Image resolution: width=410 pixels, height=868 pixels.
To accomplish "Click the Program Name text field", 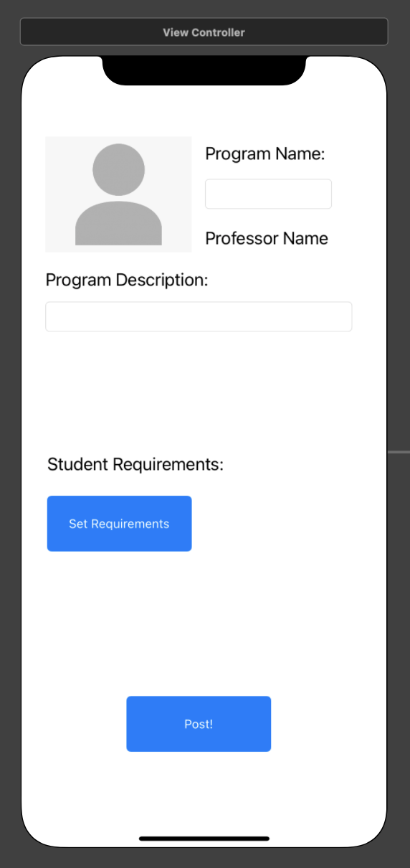I will click(x=268, y=194).
